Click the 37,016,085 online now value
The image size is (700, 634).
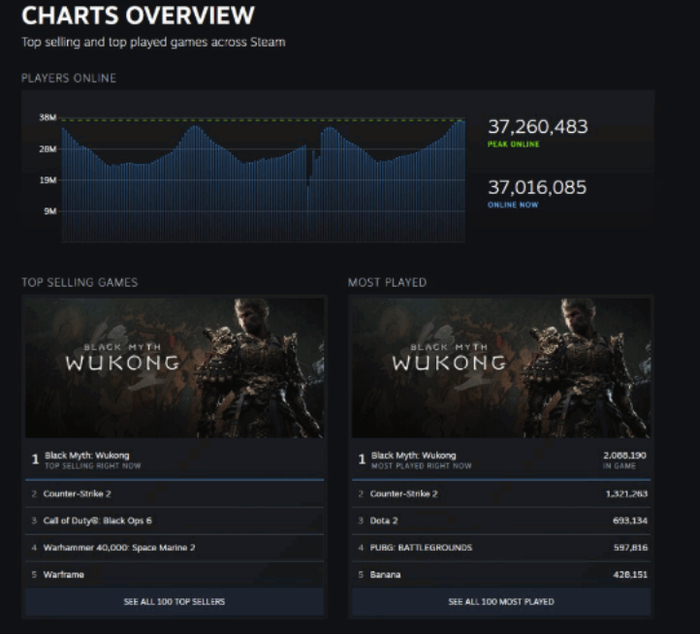[537, 188]
